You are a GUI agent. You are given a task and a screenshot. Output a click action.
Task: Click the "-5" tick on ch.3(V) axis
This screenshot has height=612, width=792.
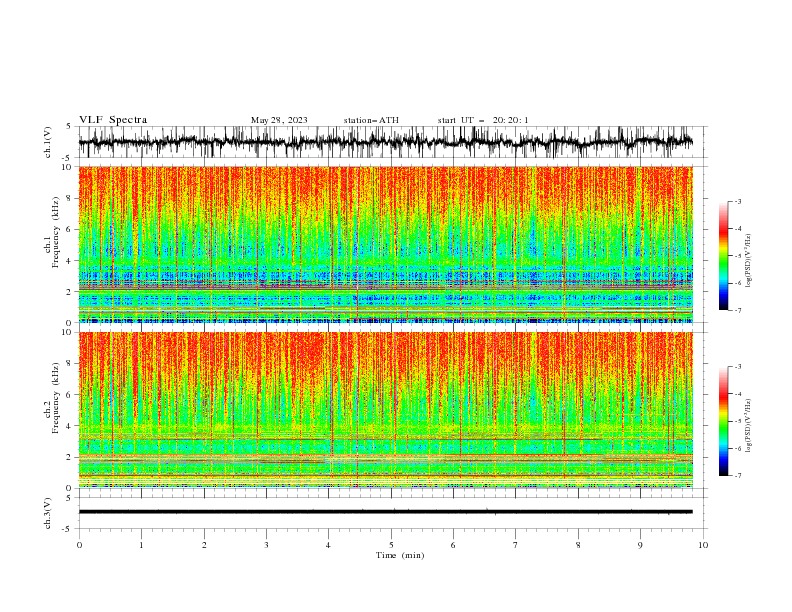click(x=67, y=529)
